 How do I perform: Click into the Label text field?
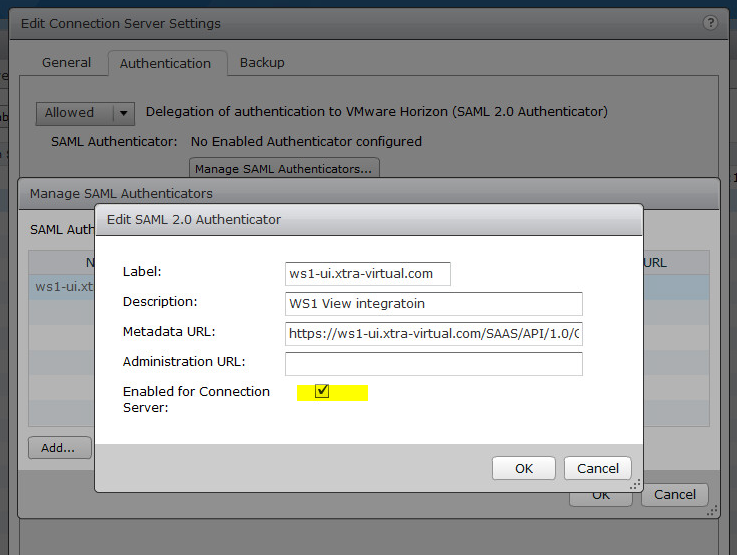[367, 273]
